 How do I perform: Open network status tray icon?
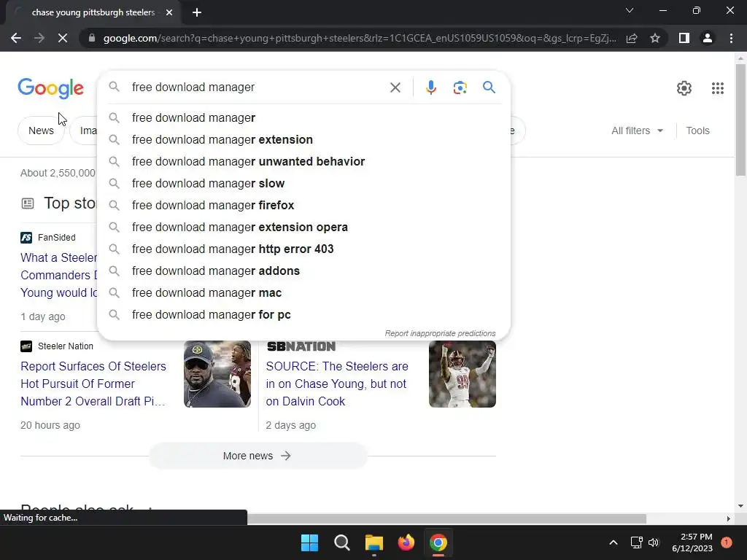pos(636,542)
